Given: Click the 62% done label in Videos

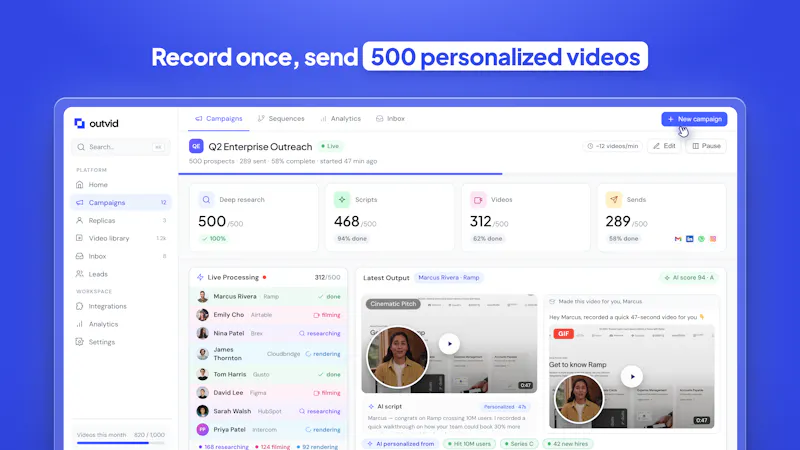Looking at the screenshot, I should click(488, 239).
